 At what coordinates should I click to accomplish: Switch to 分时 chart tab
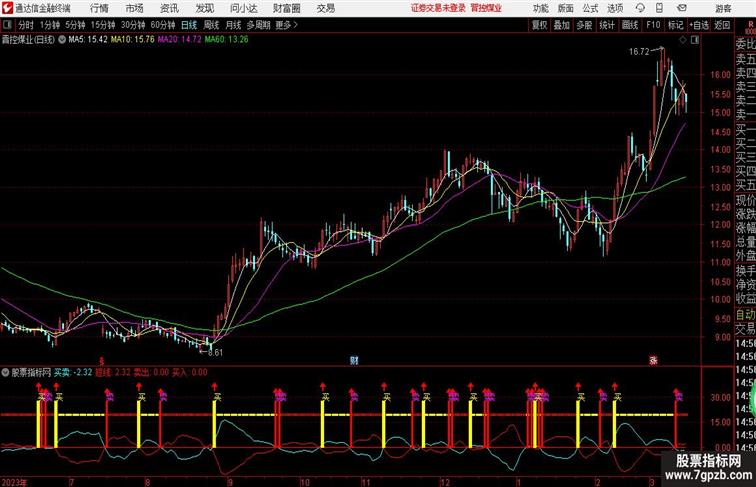(x=26, y=25)
